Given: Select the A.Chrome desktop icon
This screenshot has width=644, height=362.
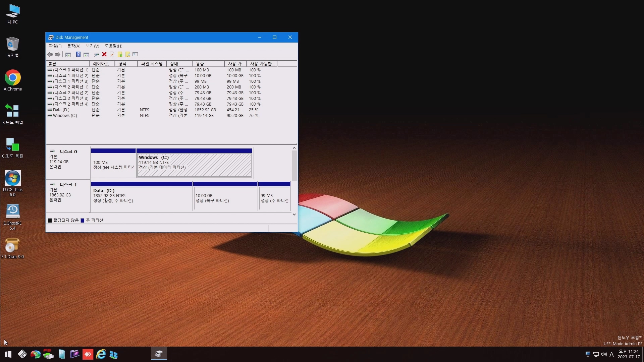Looking at the screenshot, I should (13, 80).
